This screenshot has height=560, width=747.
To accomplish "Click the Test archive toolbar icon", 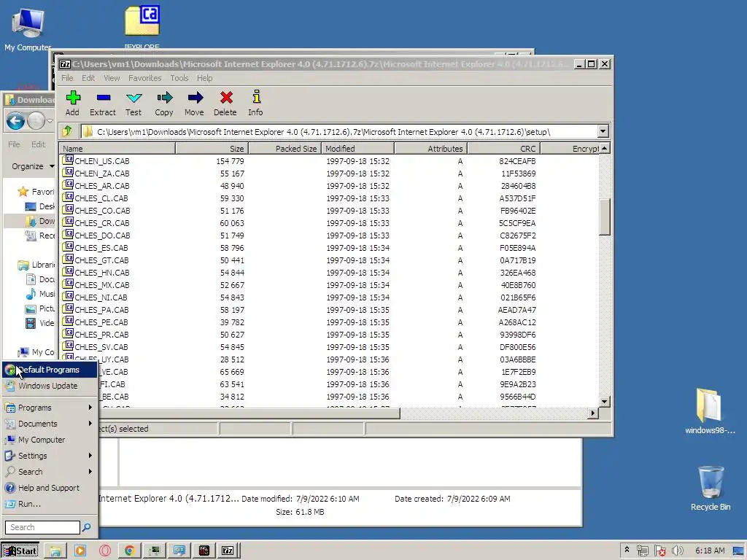I will click(x=133, y=104).
